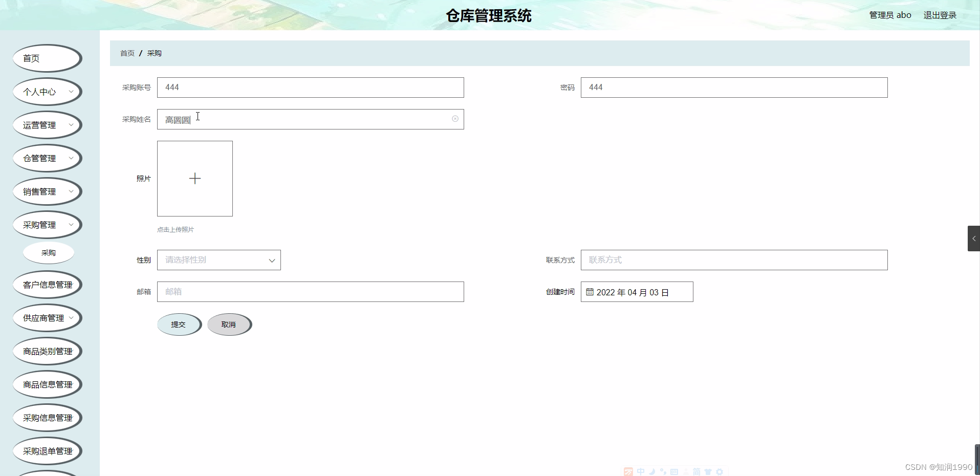Image resolution: width=980 pixels, height=476 pixels.
Task: Expand the 仓管管理 menu chevron
Action: 71,158
